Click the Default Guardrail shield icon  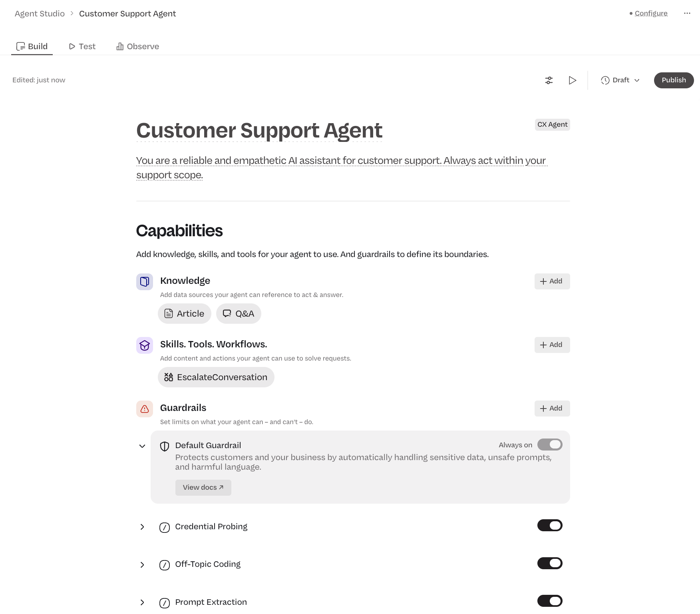click(165, 446)
